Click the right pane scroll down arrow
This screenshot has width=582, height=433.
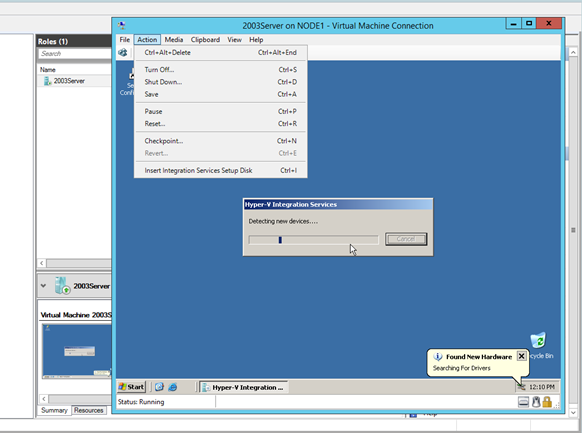(573, 412)
